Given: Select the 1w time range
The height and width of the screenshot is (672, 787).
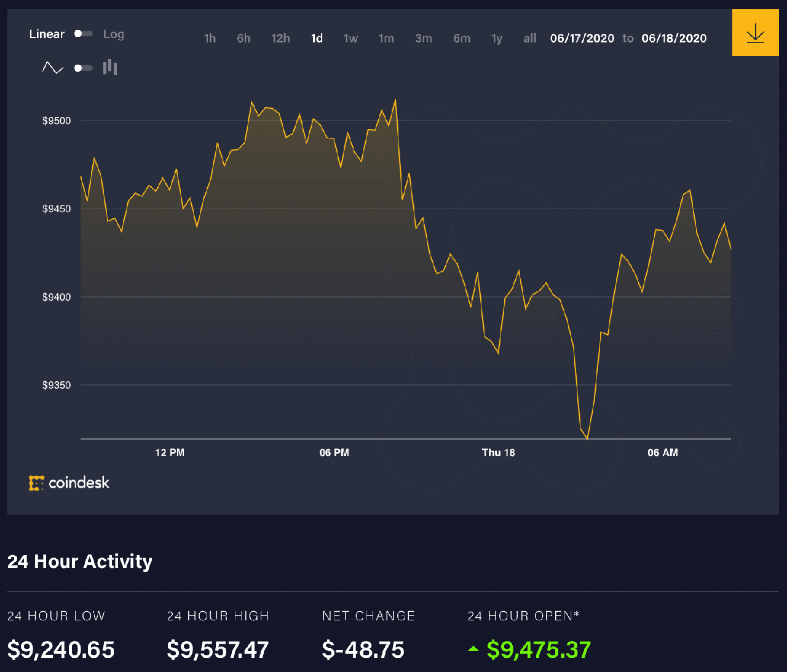Looking at the screenshot, I should tap(350, 38).
